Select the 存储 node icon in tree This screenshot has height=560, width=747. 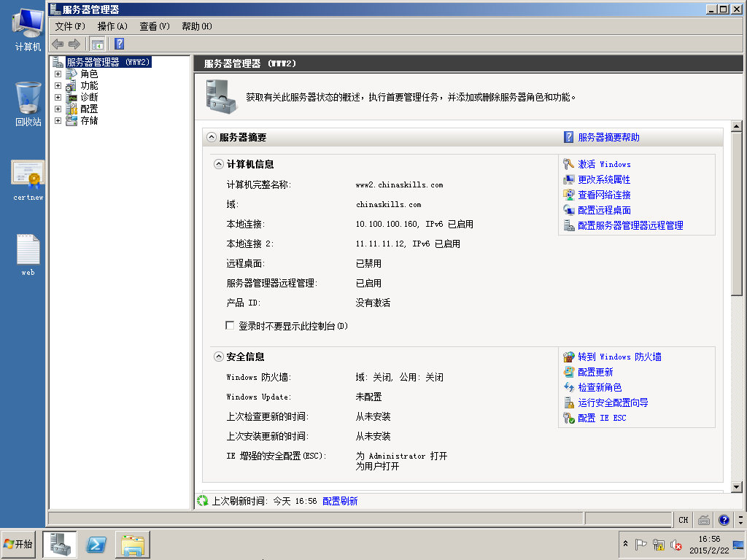[x=71, y=120]
